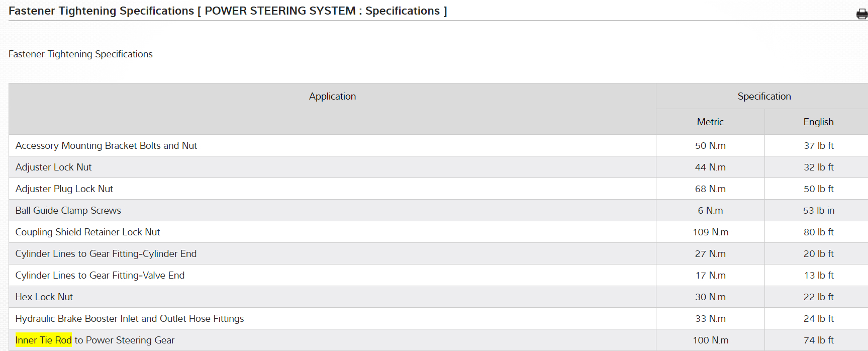Viewport: 868px width, 351px height.
Task: Click the Ball Guide Clamp Screws entry
Action: click(68, 211)
